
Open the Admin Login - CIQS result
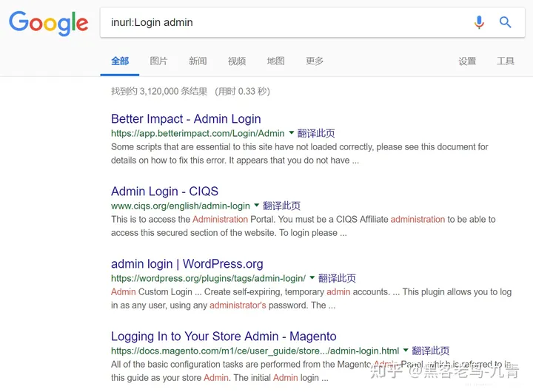[164, 192]
